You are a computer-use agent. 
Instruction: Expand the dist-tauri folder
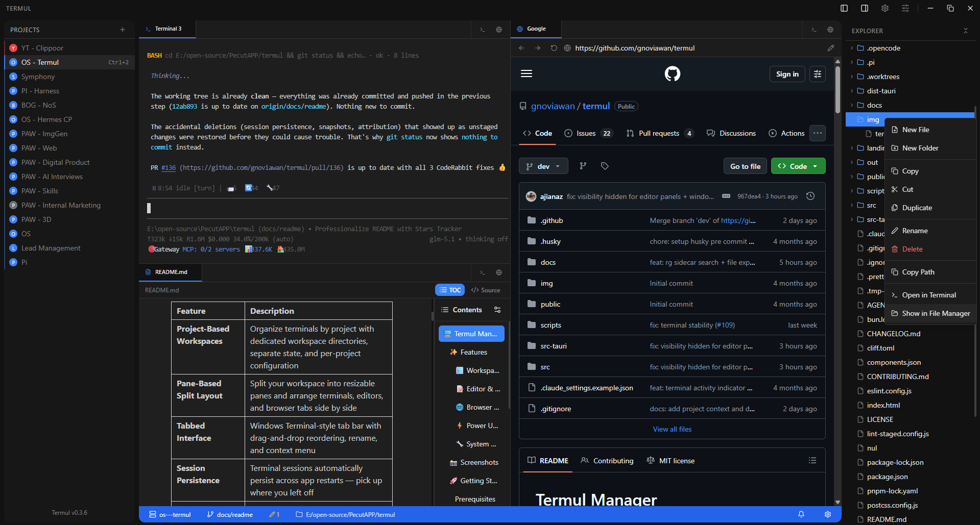pos(852,91)
